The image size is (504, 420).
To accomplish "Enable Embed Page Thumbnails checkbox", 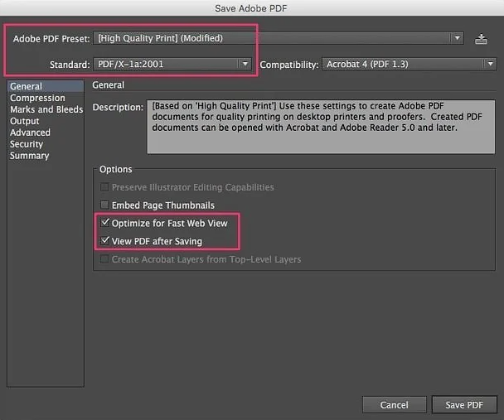I will coord(104,205).
